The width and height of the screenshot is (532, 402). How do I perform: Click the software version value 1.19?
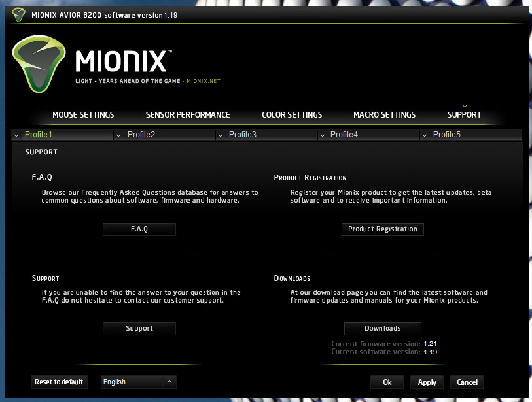click(430, 352)
